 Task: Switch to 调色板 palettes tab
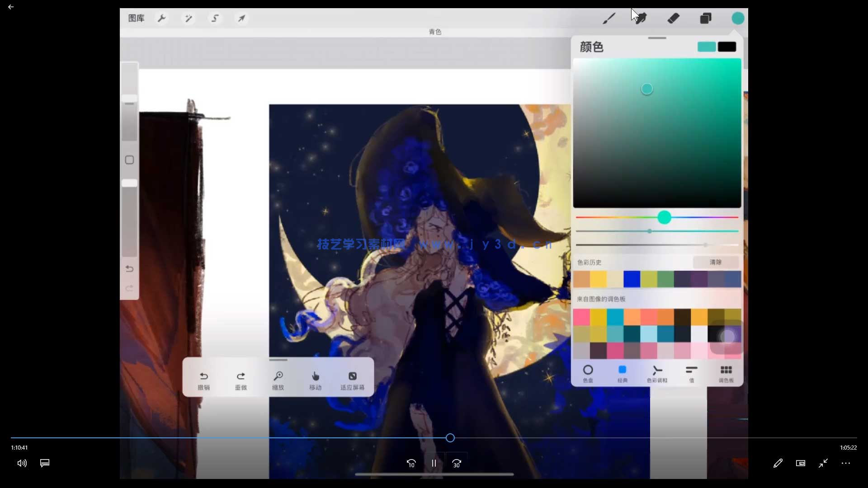coord(726,373)
